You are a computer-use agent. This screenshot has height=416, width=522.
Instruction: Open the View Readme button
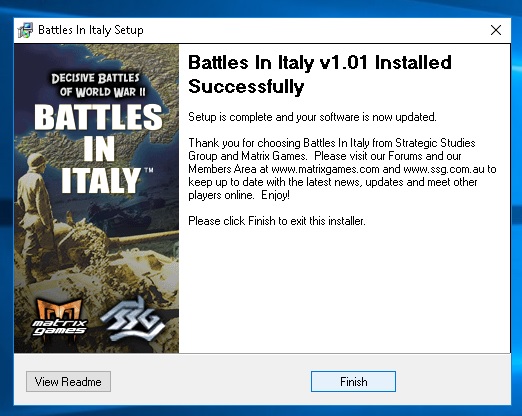click(x=68, y=381)
